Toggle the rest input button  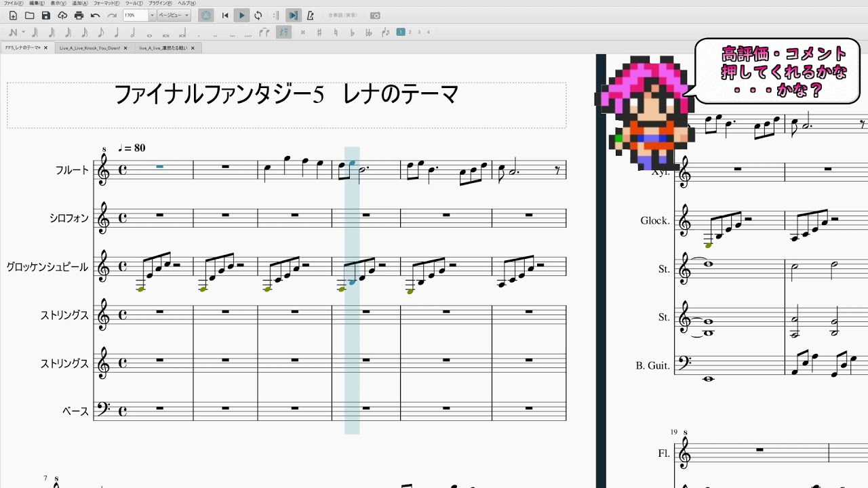pos(283,32)
